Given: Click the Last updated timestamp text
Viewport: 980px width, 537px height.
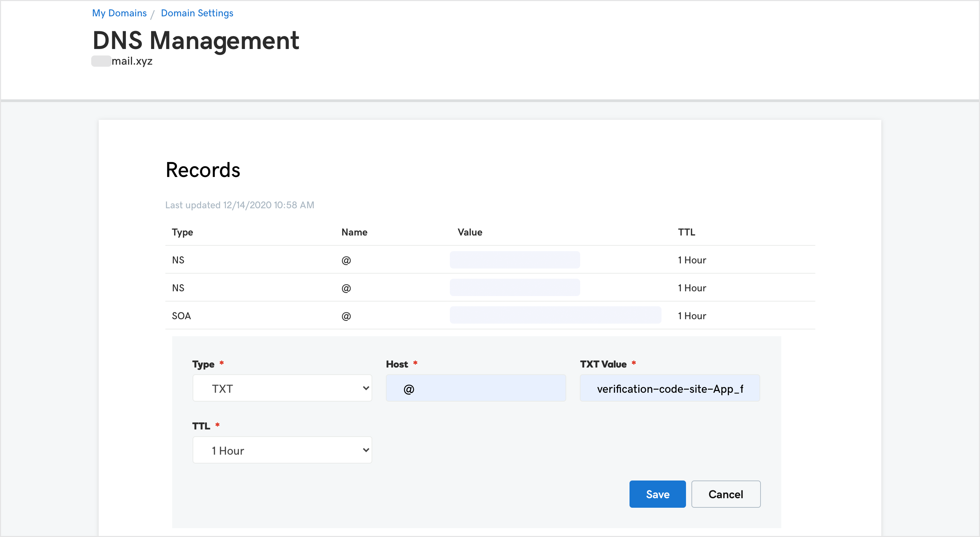Looking at the screenshot, I should [x=239, y=205].
